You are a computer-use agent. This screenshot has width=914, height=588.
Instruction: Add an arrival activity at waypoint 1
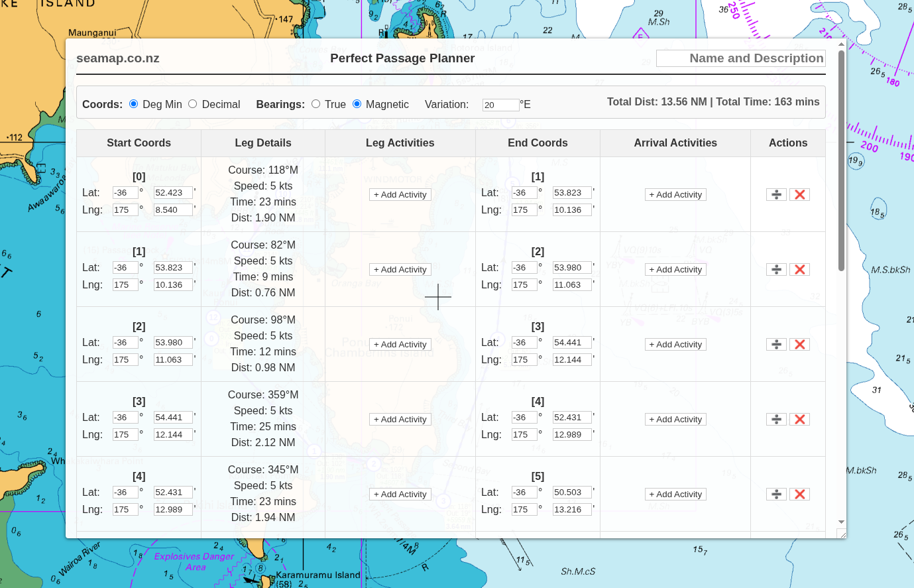[x=675, y=194]
